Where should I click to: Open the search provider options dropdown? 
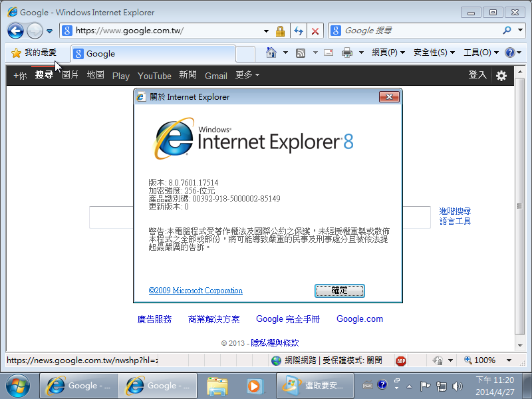(x=520, y=31)
